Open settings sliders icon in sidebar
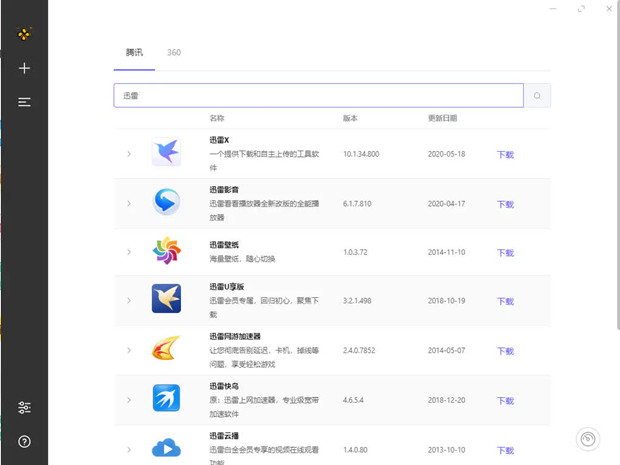The height and width of the screenshot is (465, 620). click(24, 407)
